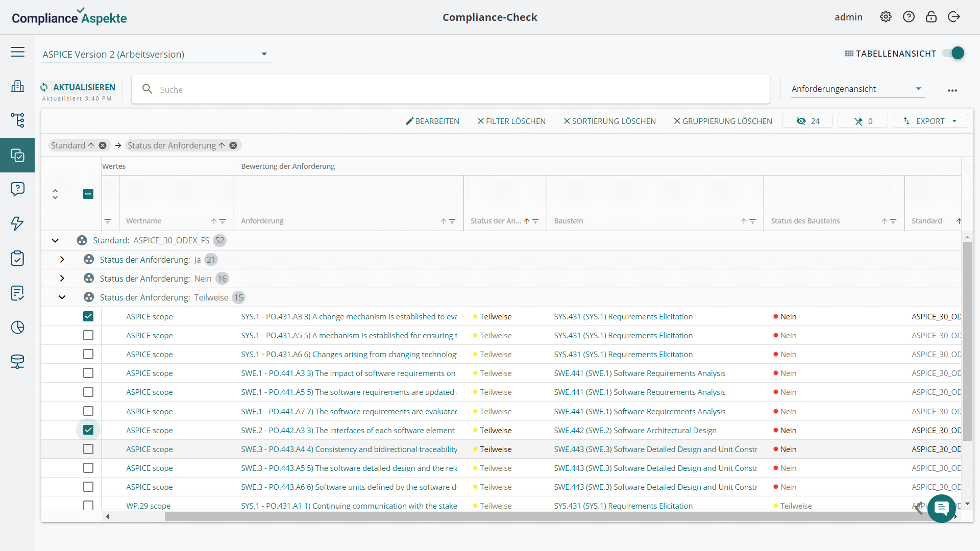Open filter icon in Anforderung column
This screenshot has width=980, height=551.
452,221
